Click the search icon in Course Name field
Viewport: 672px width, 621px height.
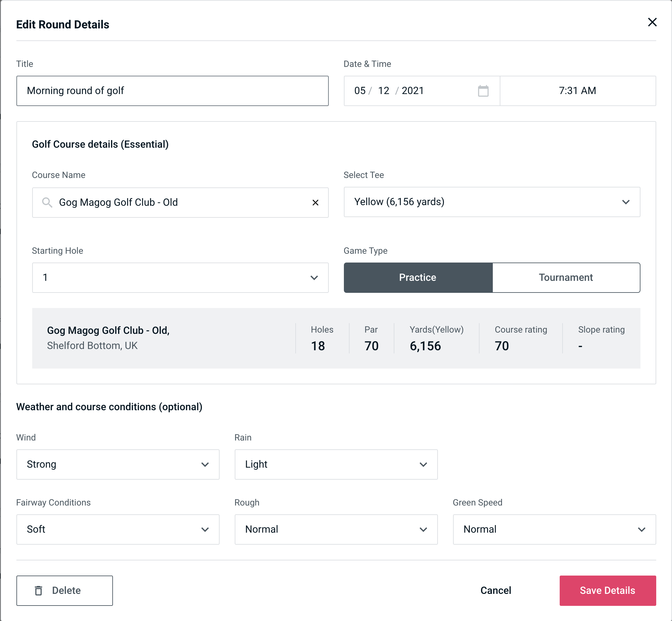coord(47,202)
